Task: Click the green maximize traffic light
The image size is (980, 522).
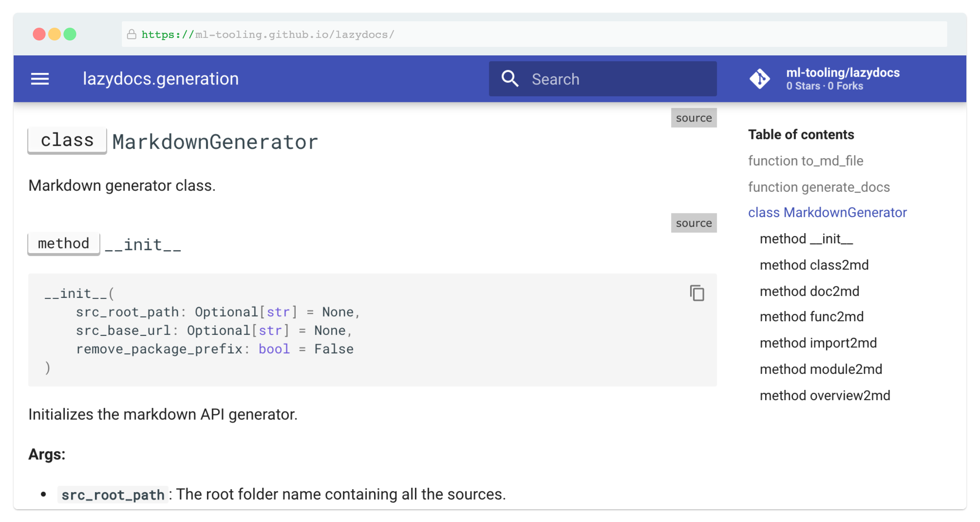Action: point(71,34)
